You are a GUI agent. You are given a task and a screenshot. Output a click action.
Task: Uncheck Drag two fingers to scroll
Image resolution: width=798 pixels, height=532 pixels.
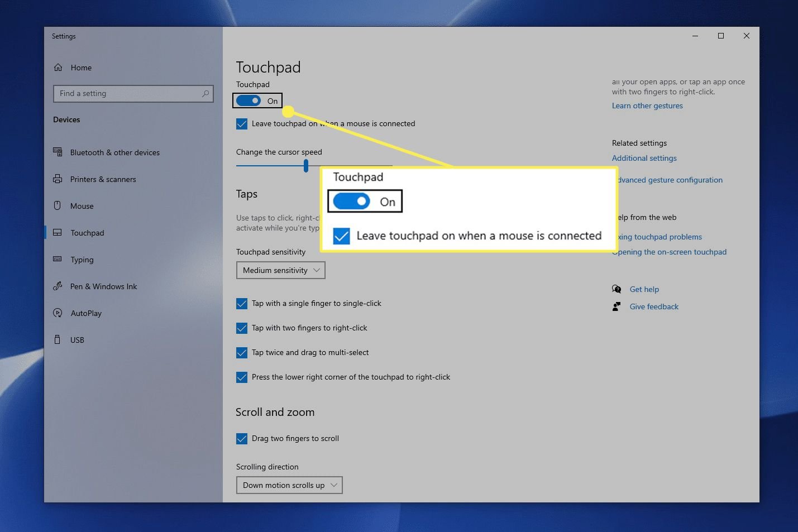[x=242, y=439]
